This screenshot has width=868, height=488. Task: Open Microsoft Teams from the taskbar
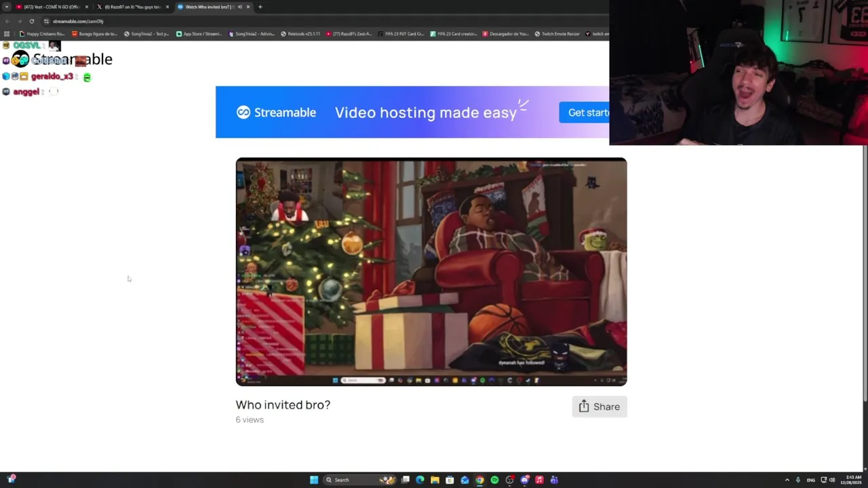554,480
